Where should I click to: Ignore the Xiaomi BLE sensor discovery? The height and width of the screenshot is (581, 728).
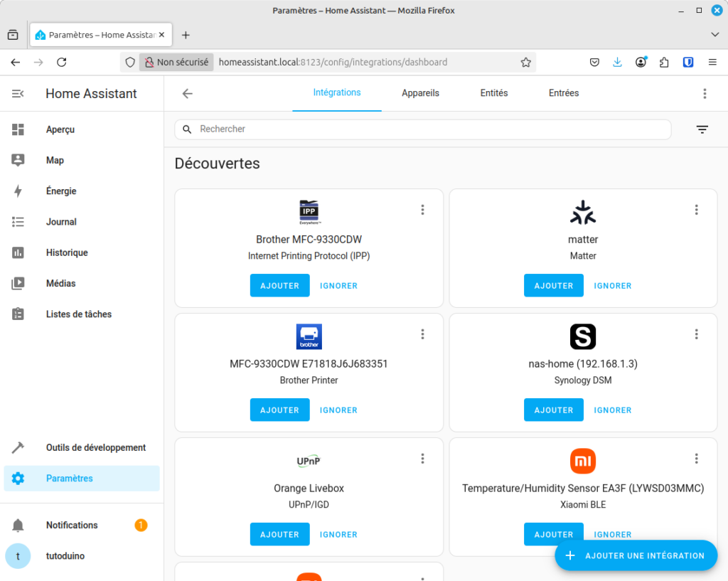tap(612, 534)
